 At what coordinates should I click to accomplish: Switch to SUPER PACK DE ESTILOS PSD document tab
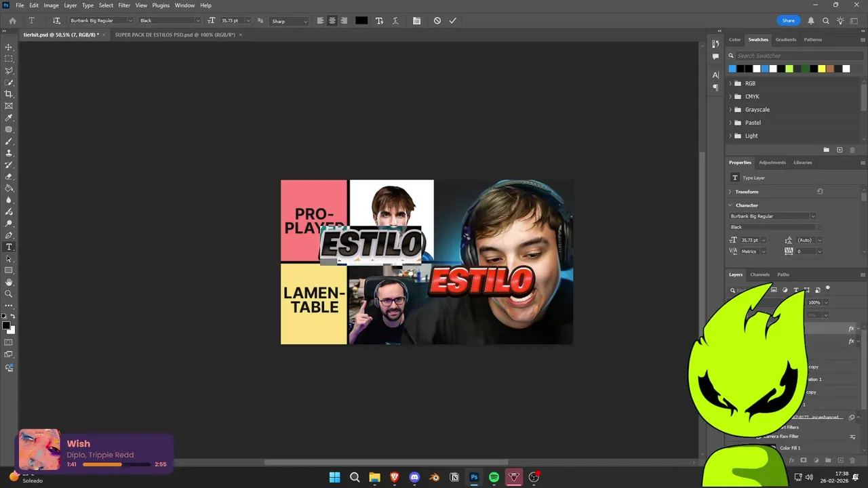click(175, 35)
